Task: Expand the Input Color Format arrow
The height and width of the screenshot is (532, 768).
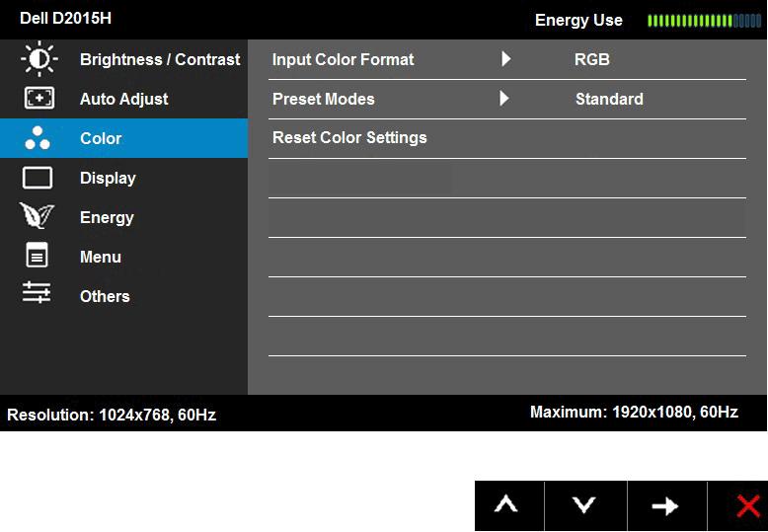Action: (506, 59)
